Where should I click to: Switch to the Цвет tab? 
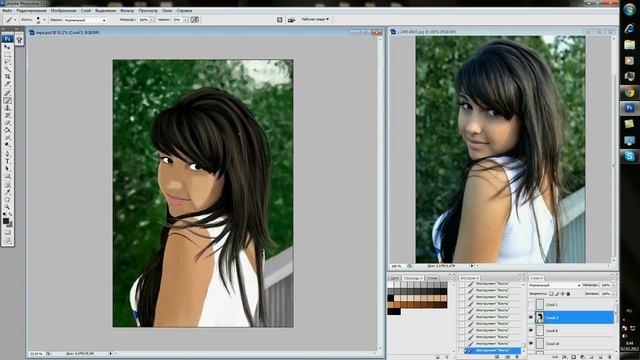(395, 278)
